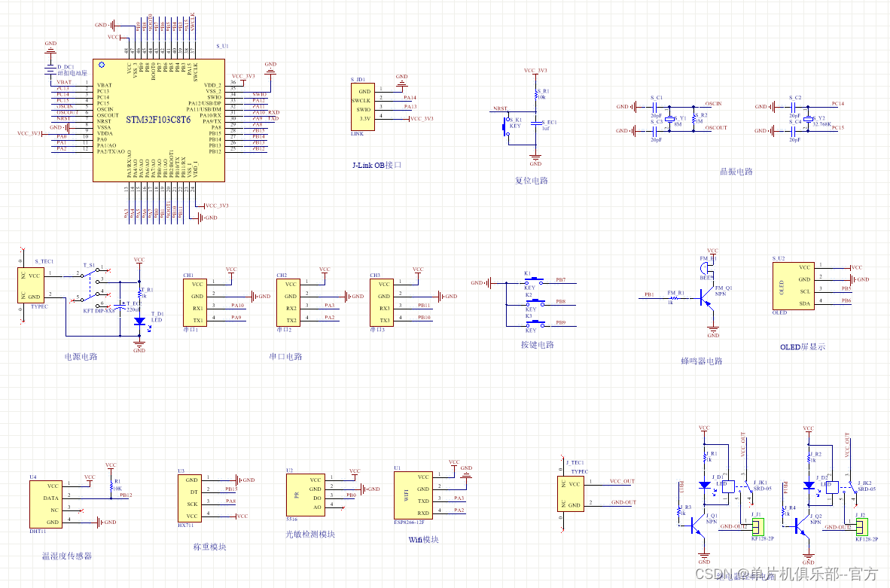Click the '称重模块' caption
Viewport: 890px width, 588px height.
tap(209, 547)
